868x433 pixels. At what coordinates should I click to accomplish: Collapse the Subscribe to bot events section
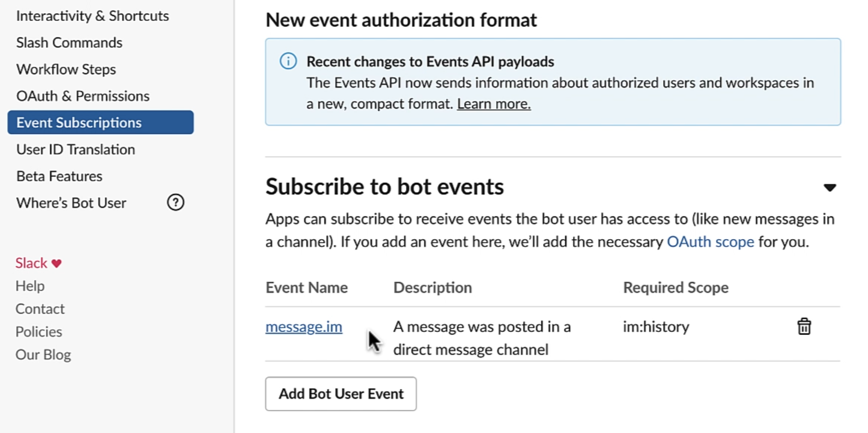coord(830,188)
